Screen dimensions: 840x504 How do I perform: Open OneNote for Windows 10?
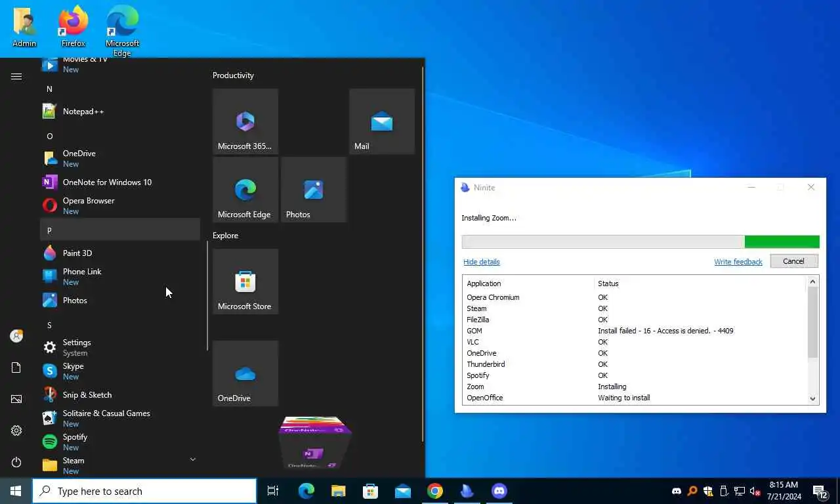(120, 182)
